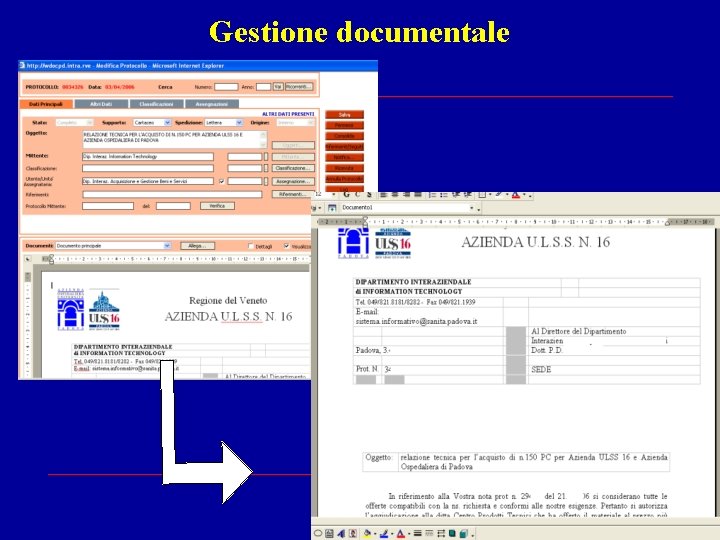Click the web frame icon beside Documento1

pyautogui.click(x=332, y=208)
